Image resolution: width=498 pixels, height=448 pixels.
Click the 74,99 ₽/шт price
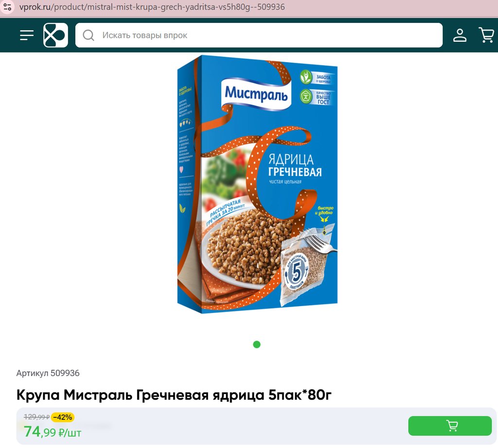[53, 432]
